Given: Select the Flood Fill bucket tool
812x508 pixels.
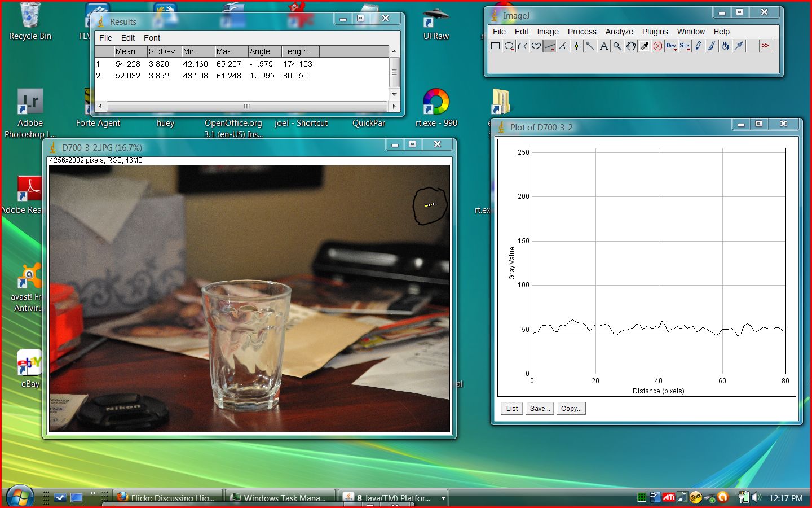Looking at the screenshot, I should (x=726, y=46).
